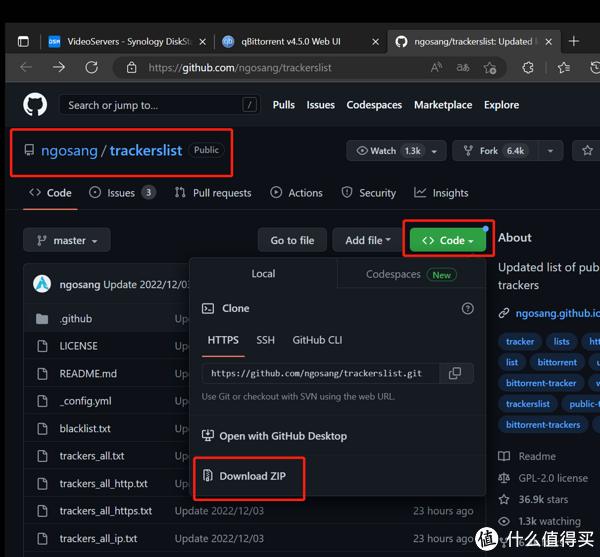Viewport: 600px width, 557px height.
Task: Open the translate icon in address bar
Action: (463, 68)
